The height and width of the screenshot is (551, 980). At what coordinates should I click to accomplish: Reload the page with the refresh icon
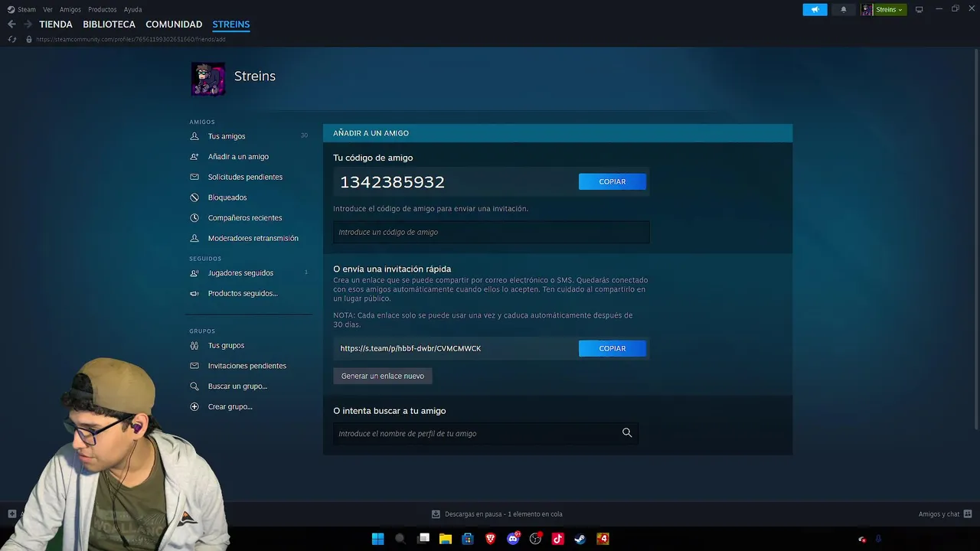11,39
